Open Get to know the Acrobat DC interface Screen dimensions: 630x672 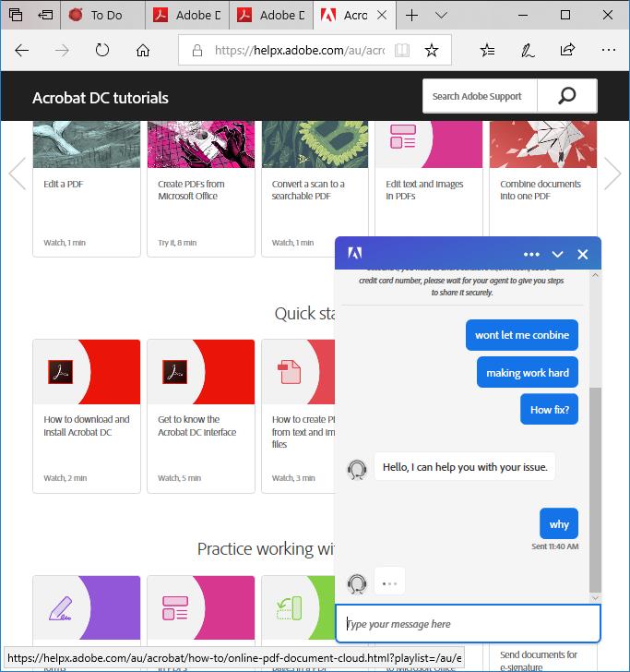click(x=201, y=415)
